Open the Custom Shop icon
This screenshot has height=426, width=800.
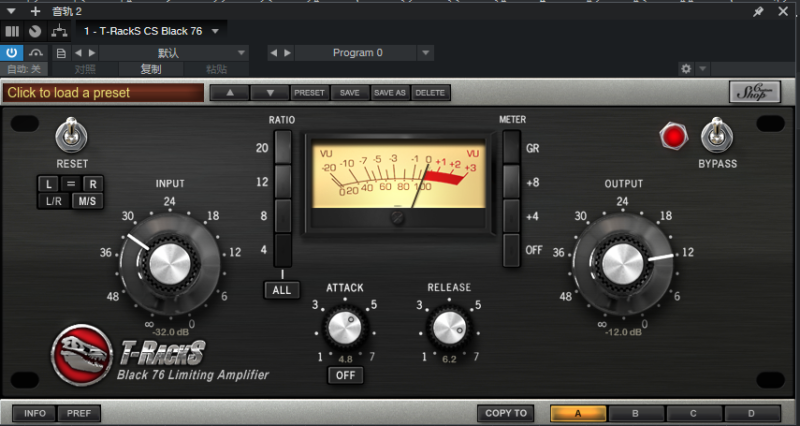click(754, 92)
